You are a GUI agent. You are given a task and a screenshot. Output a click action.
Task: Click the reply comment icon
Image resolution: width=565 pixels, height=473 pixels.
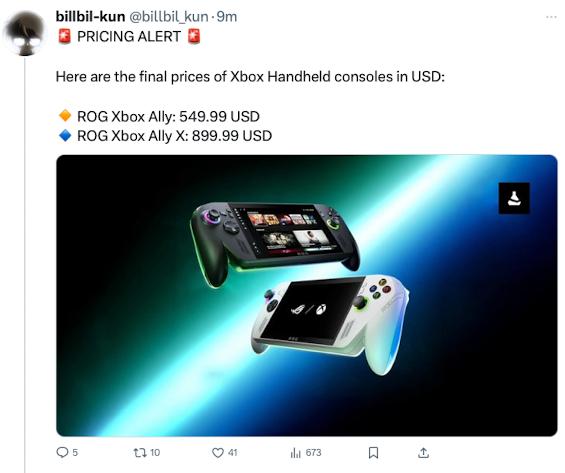coord(62,452)
